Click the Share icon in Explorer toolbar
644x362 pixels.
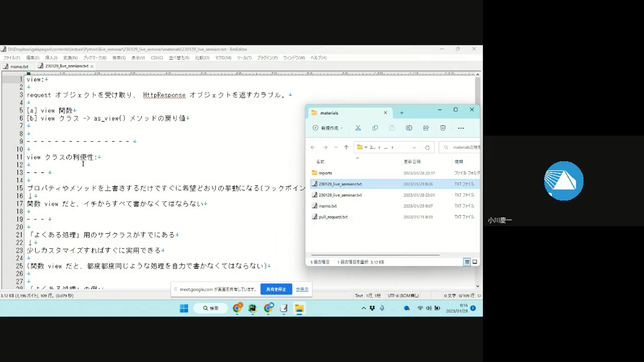tap(426, 128)
